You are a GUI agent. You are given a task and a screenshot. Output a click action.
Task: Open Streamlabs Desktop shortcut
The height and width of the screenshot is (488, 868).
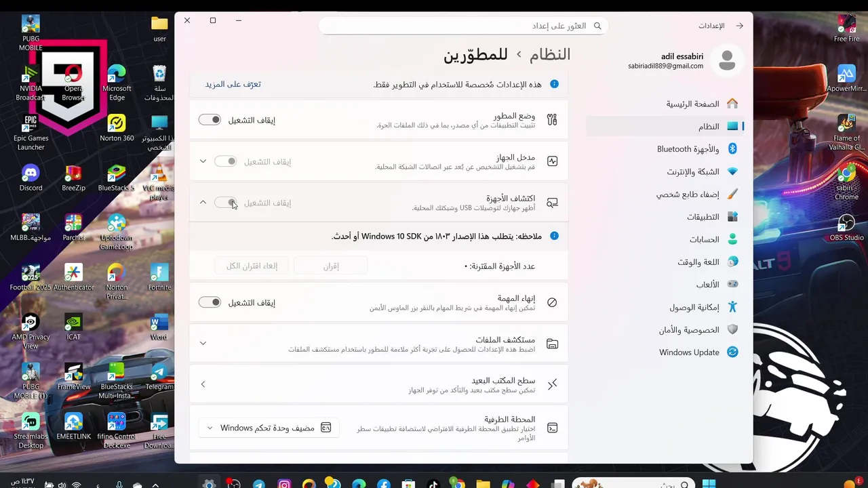coord(31,430)
